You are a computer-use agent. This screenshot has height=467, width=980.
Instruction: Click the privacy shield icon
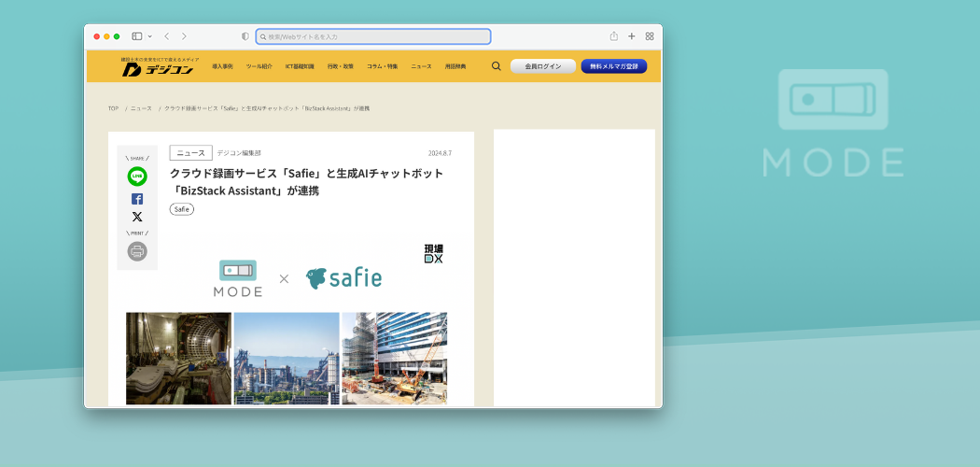[245, 36]
